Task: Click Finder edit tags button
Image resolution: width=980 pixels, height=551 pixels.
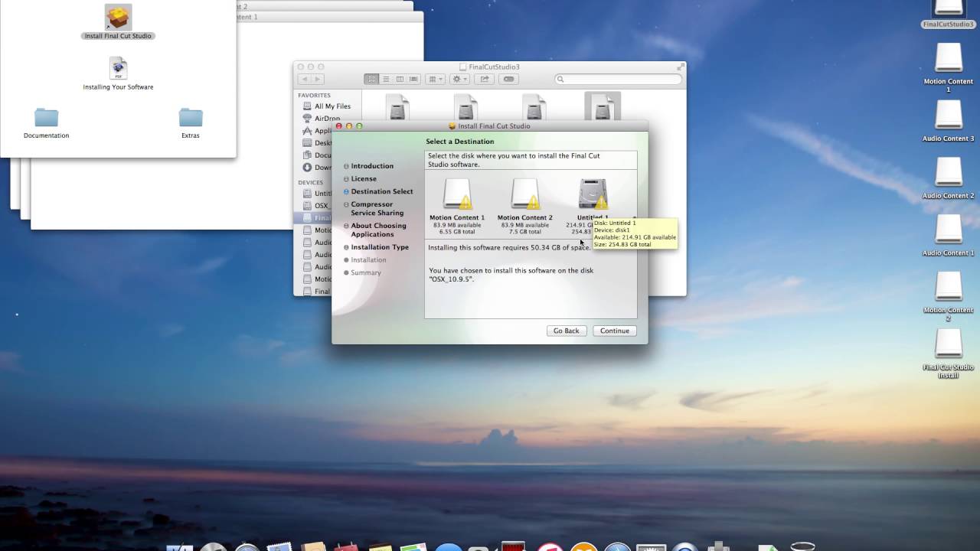Action: pos(509,79)
